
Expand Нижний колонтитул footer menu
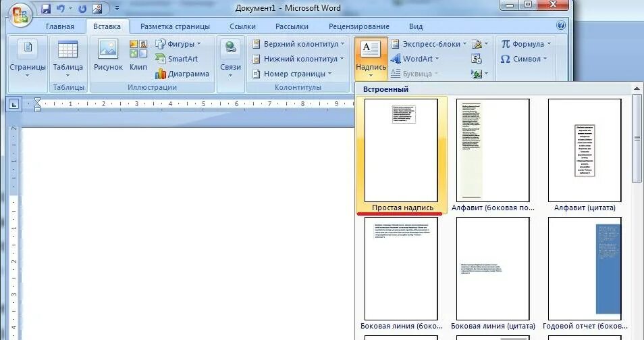[x=298, y=59]
